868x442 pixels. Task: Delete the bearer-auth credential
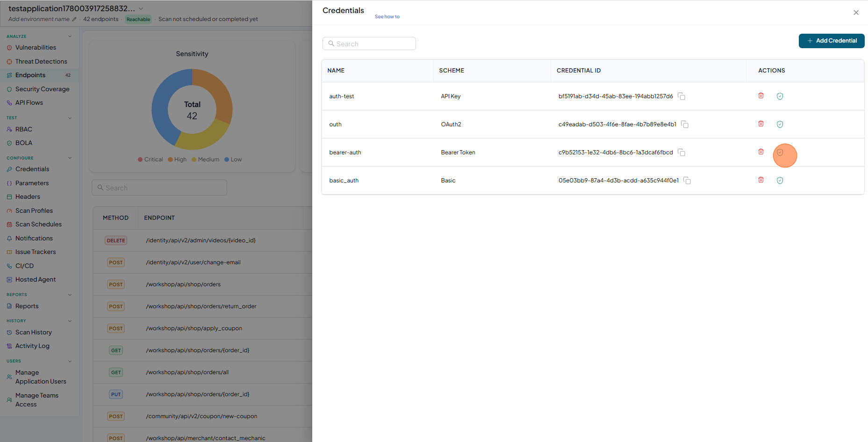[x=761, y=152]
